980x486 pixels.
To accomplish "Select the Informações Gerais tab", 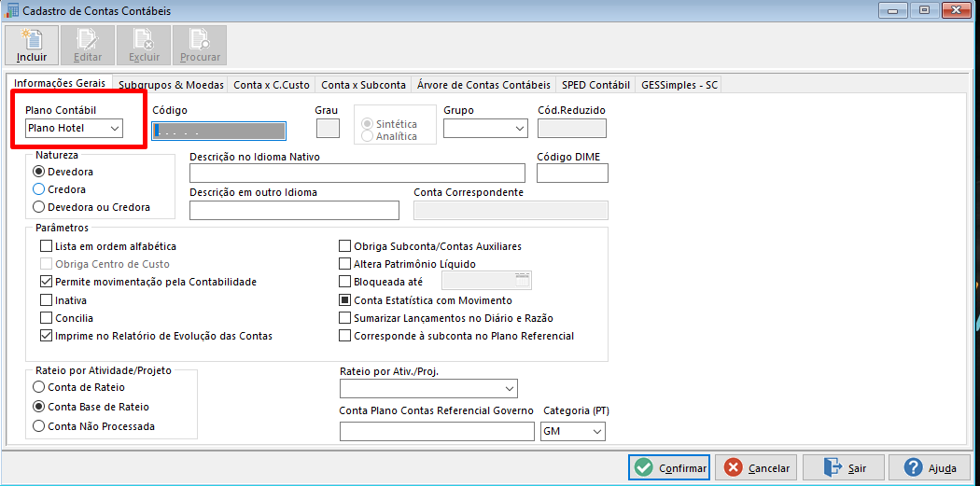I will tap(60, 84).
